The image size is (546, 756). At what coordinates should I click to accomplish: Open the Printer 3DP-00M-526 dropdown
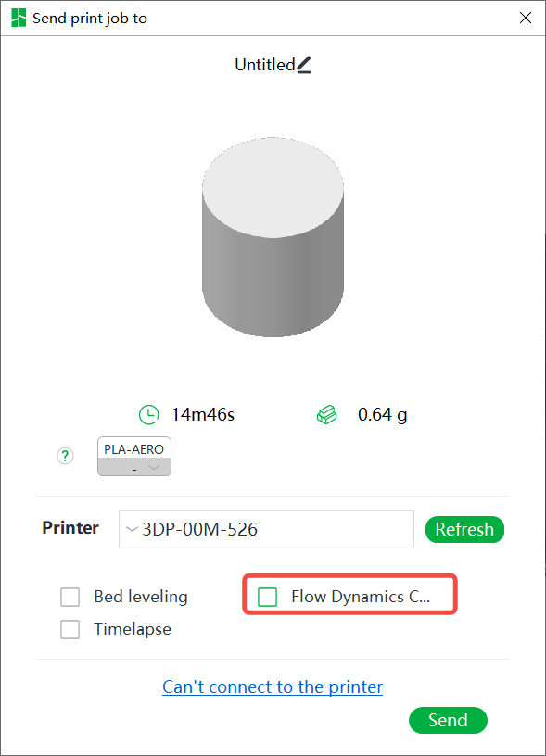(266, 529)
